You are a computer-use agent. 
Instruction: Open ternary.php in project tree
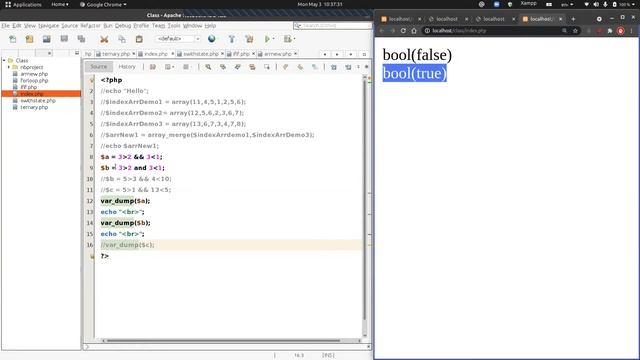click(x=34, y=107)
